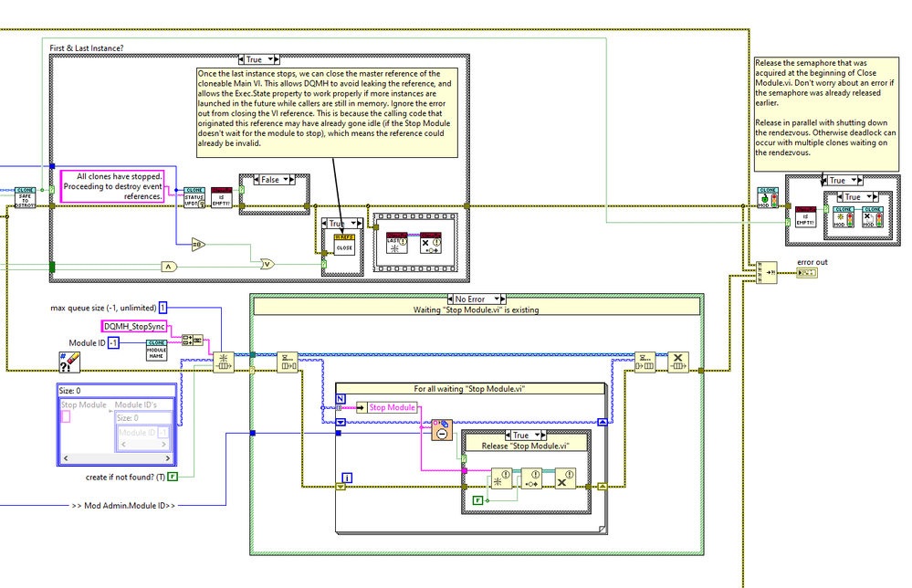Click the Close Reference node in the True case
Image resolution: width=912 pixels, height=588 pixels.
pyautogui.click(x=344, y=245)
